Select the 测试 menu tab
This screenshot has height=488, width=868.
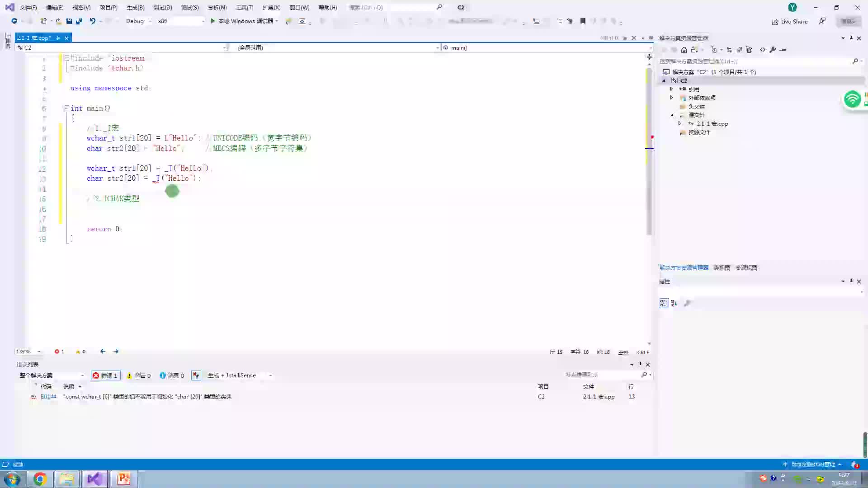coord(189,7)
